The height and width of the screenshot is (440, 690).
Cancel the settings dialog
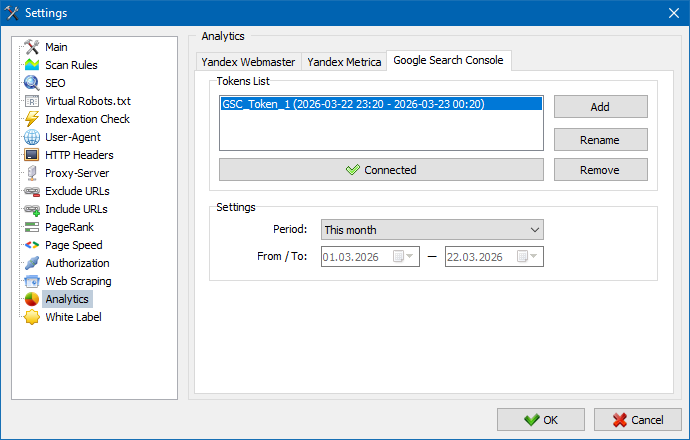click(638, 420)
